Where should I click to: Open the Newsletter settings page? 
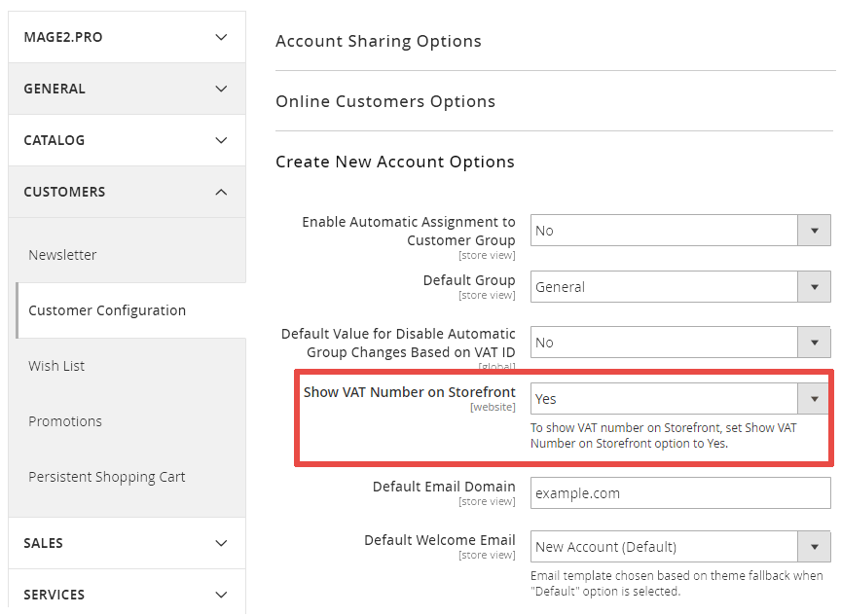click(x=62, y=255)
